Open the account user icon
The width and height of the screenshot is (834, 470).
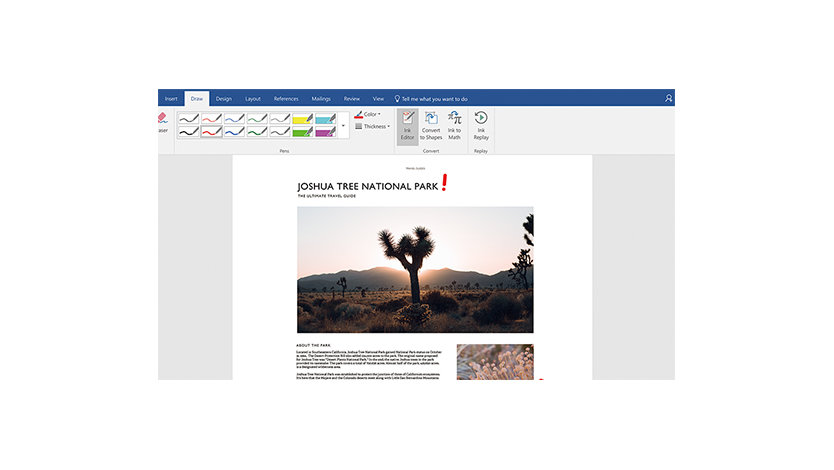669,98
